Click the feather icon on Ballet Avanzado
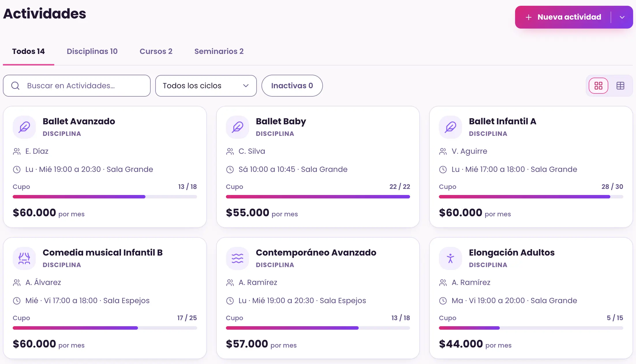636x364 pixels. click(x=24, y=127)
